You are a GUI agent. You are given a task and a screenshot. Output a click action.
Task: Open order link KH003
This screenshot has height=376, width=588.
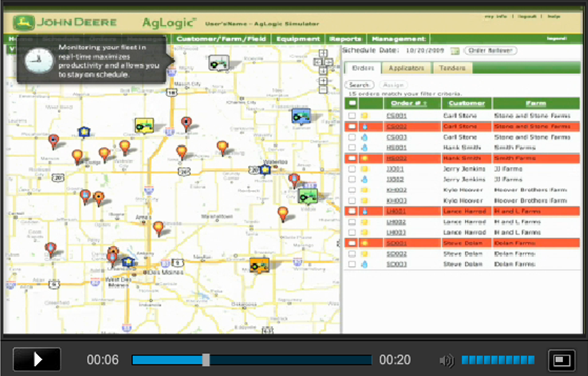click(397, 200)
